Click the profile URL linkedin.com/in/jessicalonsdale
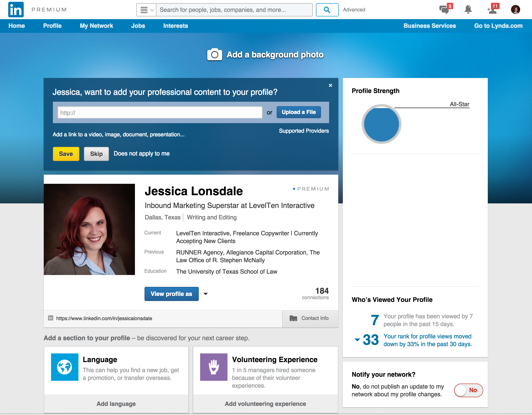This screenshot has width=532, height=415. click(104, 318)
